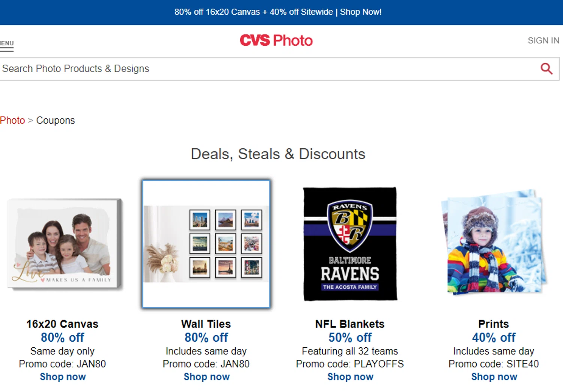Focus the Search Photo Products field

263,69
